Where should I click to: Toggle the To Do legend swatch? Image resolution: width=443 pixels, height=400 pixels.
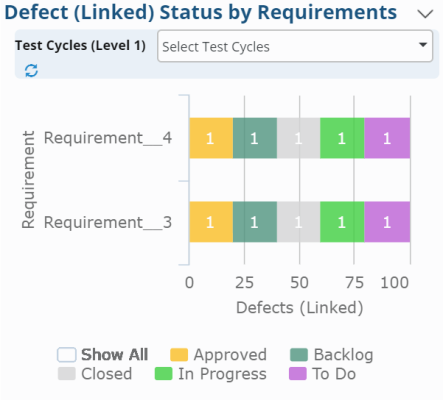click(x=298, y=374)
